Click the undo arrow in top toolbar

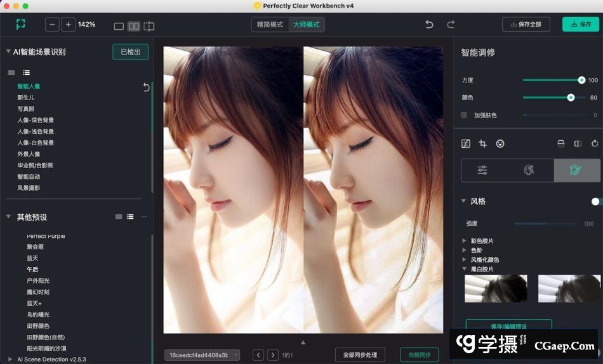pyautogui.click(x=430, y=24)
